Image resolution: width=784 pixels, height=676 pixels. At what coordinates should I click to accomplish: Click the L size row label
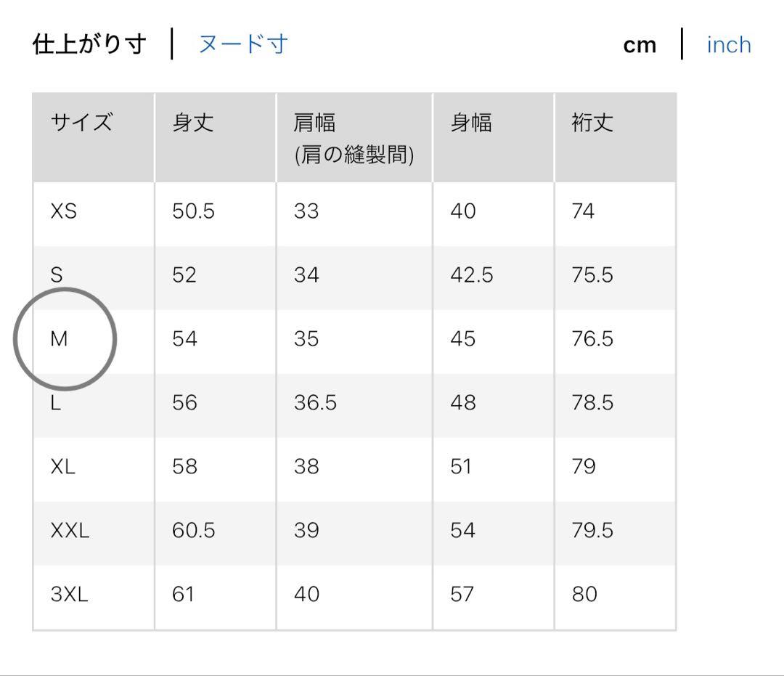coord(55,402)
